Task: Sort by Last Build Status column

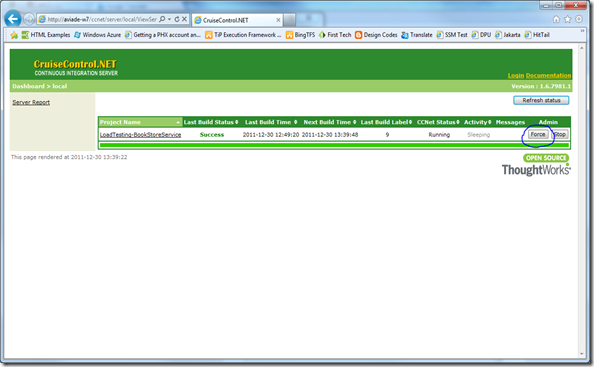Action: tap(211, 122)
